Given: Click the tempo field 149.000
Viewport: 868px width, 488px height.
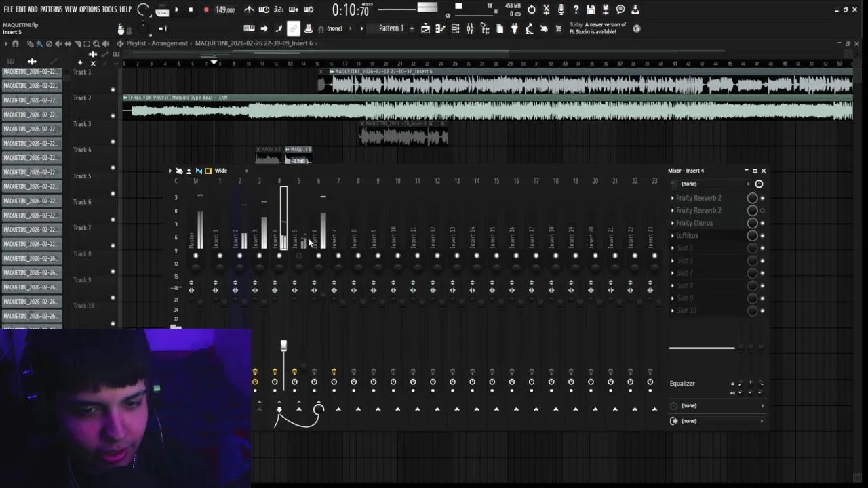Looking at the screenshot, I should (224, 10).
